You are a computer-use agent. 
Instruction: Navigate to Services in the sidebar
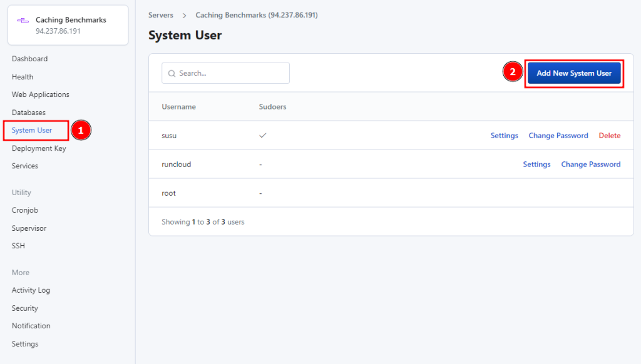coord(25,166)
